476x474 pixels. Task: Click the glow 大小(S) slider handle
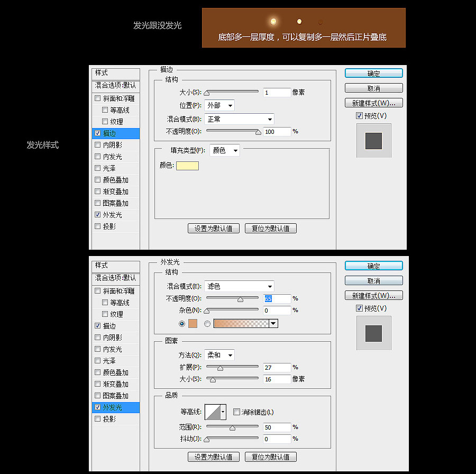213,380
